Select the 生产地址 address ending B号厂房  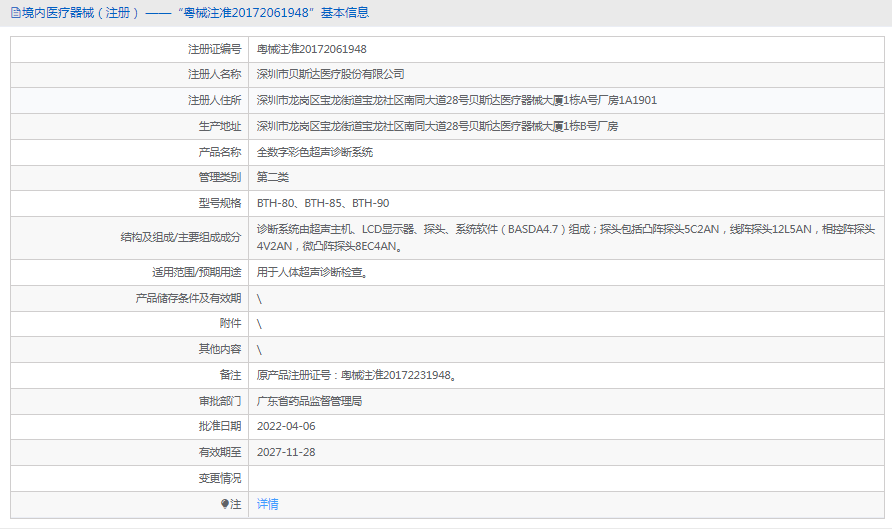(437, 126)
